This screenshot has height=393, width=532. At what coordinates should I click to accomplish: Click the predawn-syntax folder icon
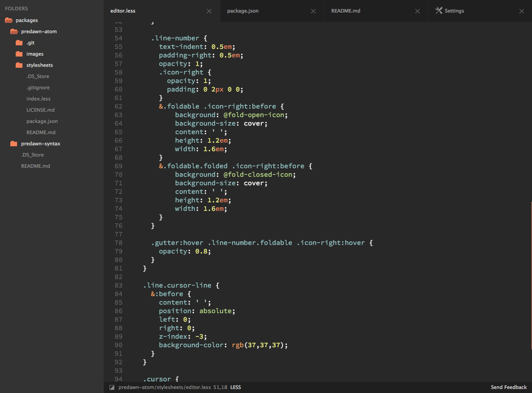pyautogui.click(x=13, y=143)
